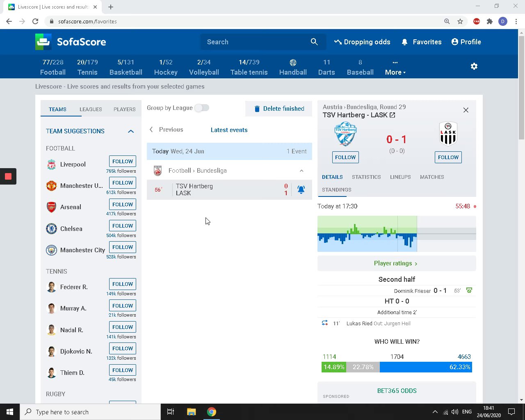525x420 pixels.
Task: Click the Chrome bookmark star icon
Action: pyautogui.click(x=460, y=21)
